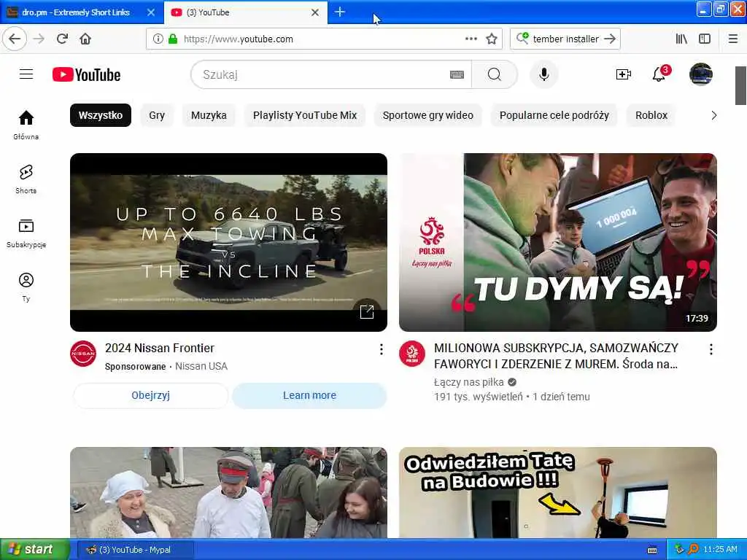
Task: Select the Sportowe gry wideo chip
Action: pyautogui.click(x=427, y=115)
